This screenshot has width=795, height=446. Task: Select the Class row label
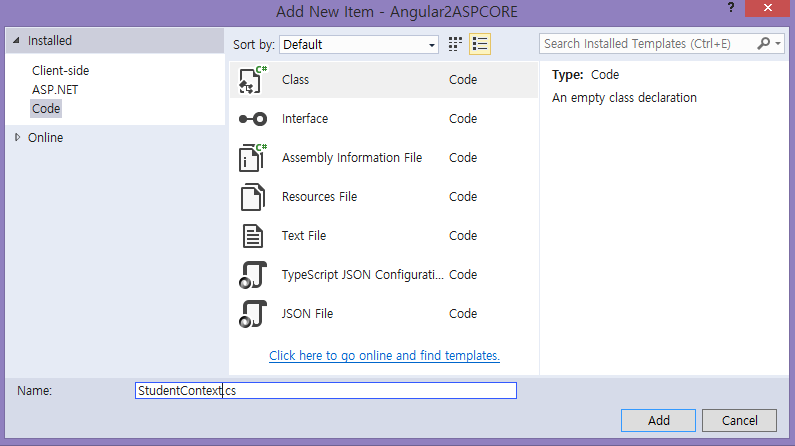(295, 80)
